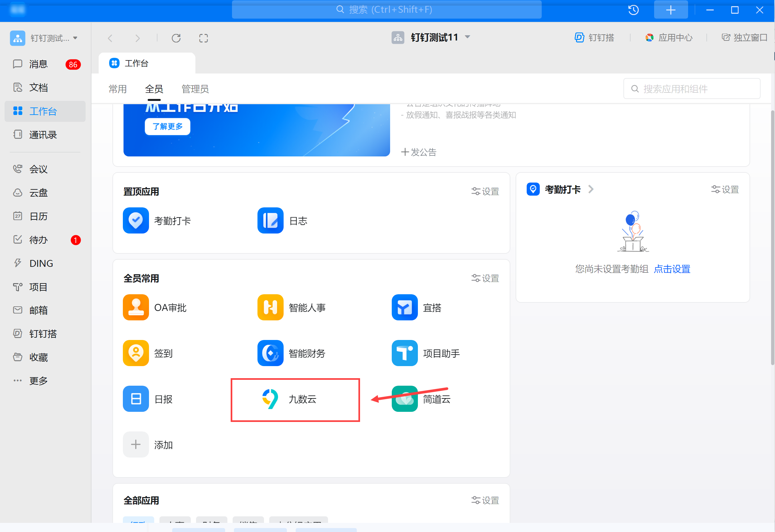Open DING in the sidebar
Screen dimensions: 775x532
pyautogui.click(x=45, y=264)
